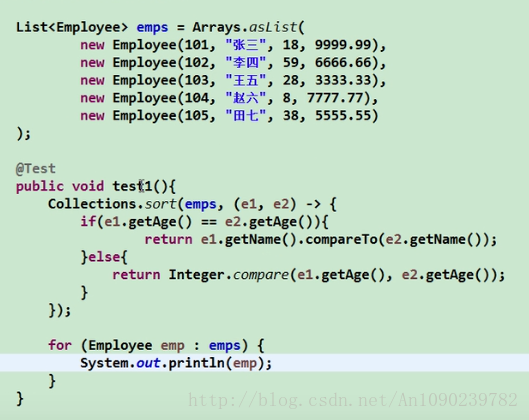Select the string "田七"

(x=246, y=115)
